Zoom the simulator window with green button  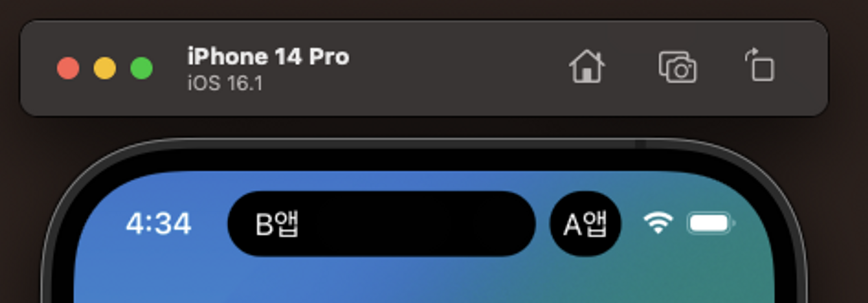coord(141,68)
